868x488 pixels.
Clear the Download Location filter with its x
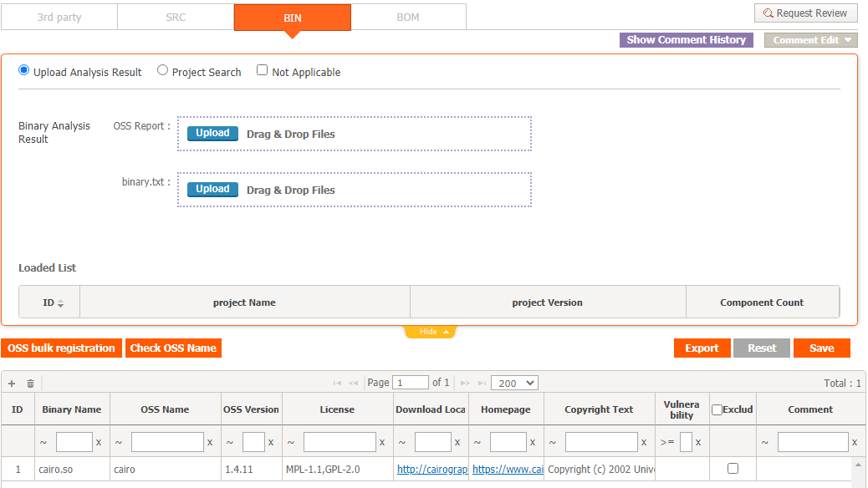pyautogui.click(x=457, y=442)
